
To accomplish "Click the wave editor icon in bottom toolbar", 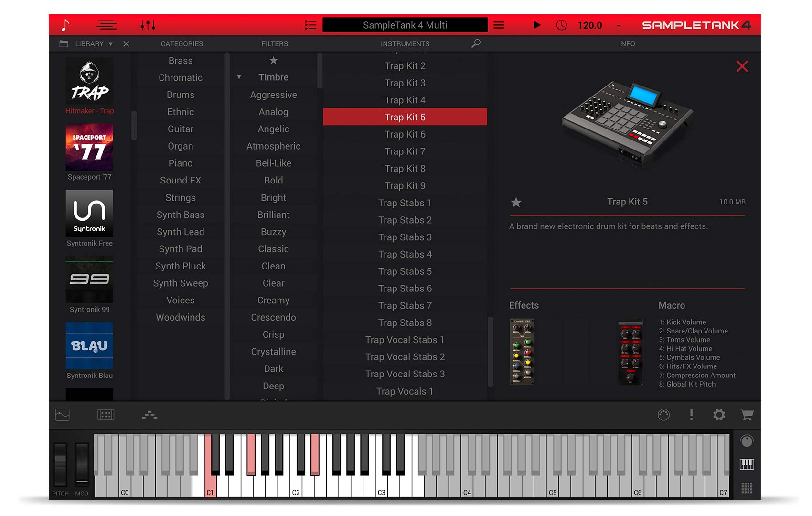I will point(62,415).
